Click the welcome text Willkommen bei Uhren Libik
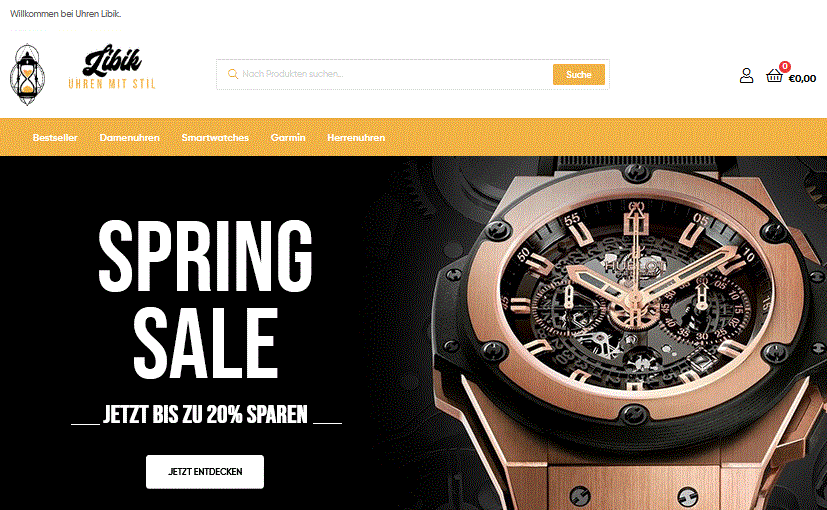The width and height of the screenshot is (827, 510). pyautogui.click(x=65, y=14)
